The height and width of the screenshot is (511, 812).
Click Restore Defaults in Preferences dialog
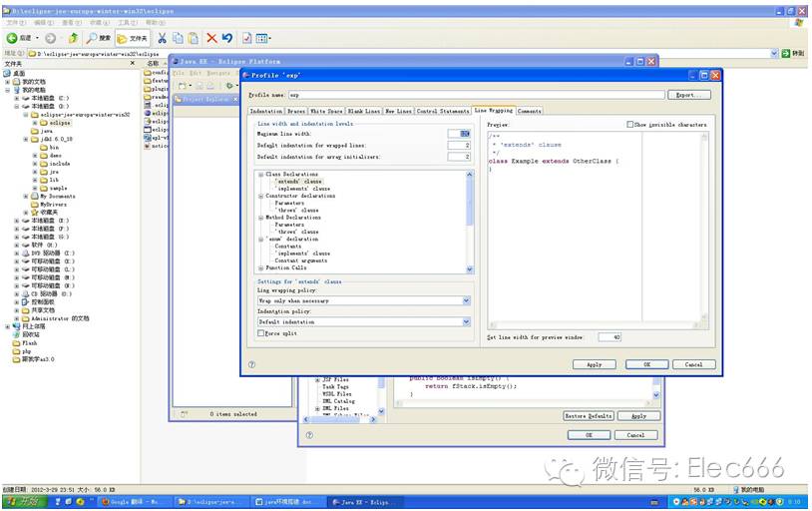(x=589, y=415)
